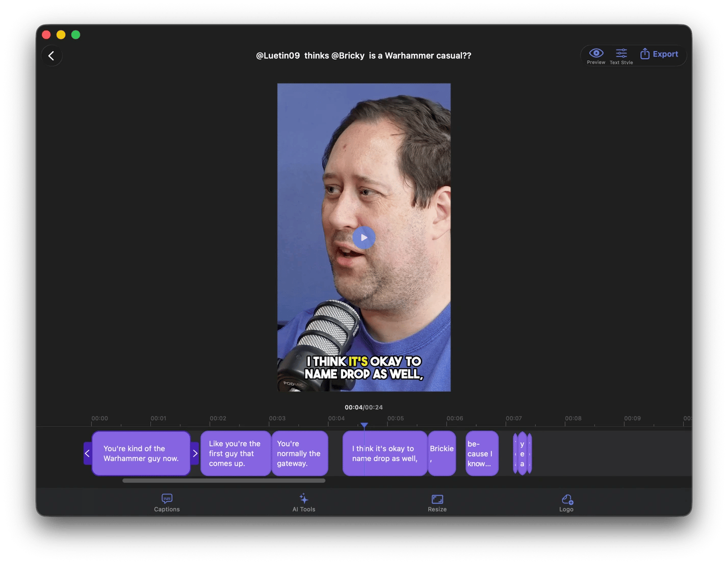Select caption clip "Like you're the first guy that comes up."

pyautogui.click(x=236, y=453)
